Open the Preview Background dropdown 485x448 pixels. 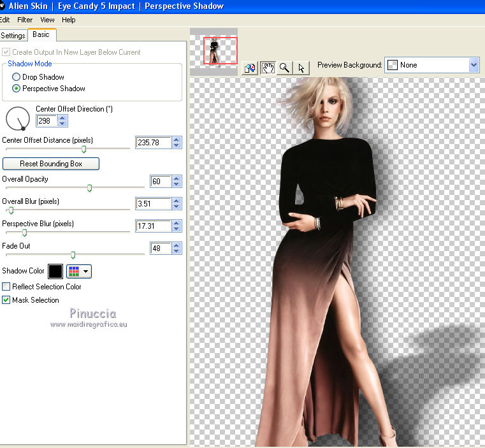coord(473,65)
